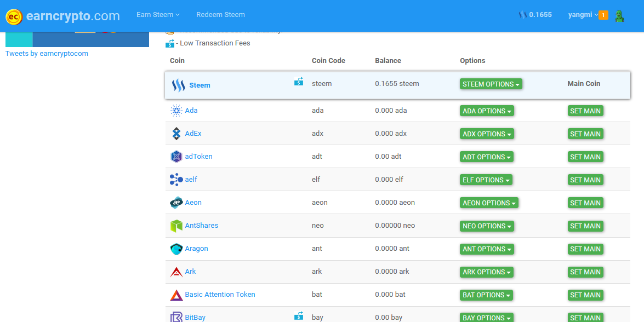Image resolution: width=644 pixels, height=322 pixels.
Task: Select the aelf coin logo icon
Action: coord(177,179)
